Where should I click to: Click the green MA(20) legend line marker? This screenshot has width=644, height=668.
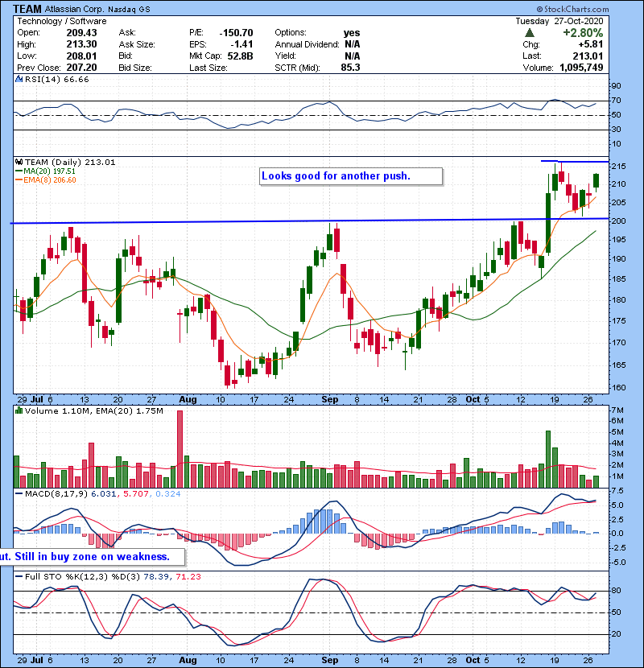click(x=19, y=171)
